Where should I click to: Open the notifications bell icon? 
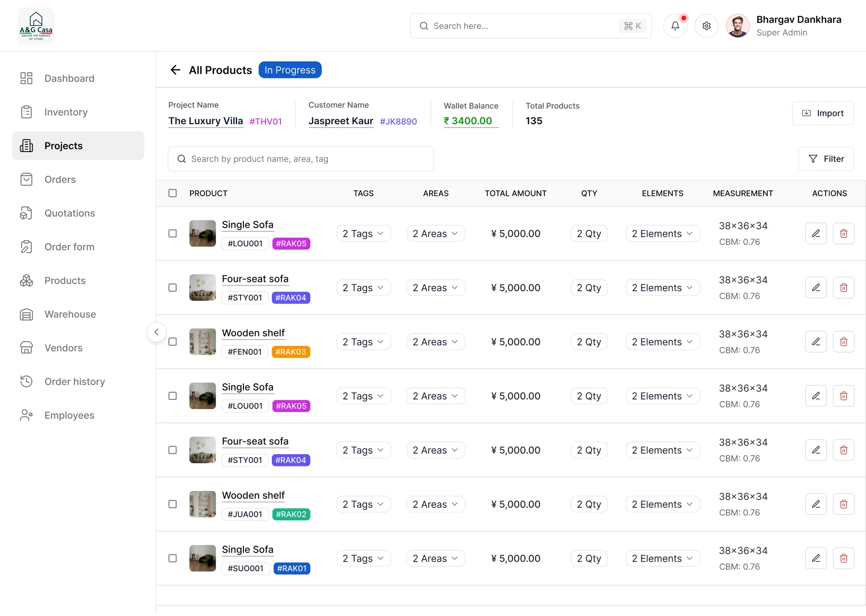click(x=675, y=26)
